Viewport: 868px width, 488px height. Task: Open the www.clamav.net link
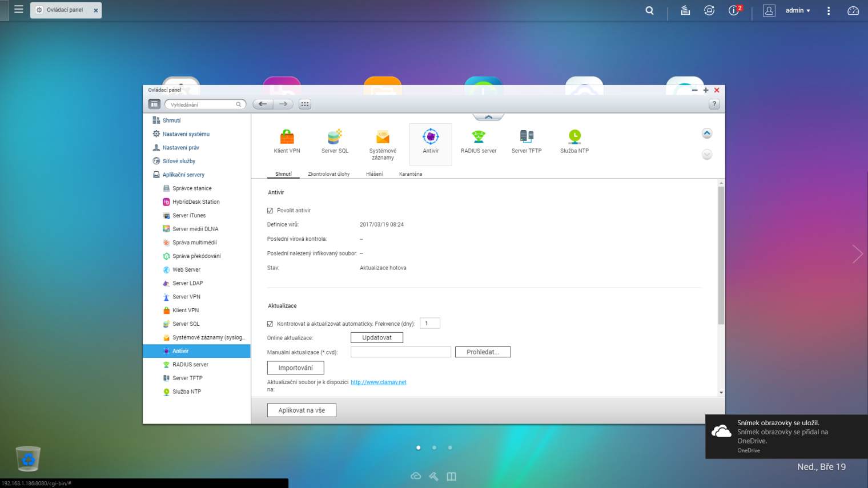point(379,382)
